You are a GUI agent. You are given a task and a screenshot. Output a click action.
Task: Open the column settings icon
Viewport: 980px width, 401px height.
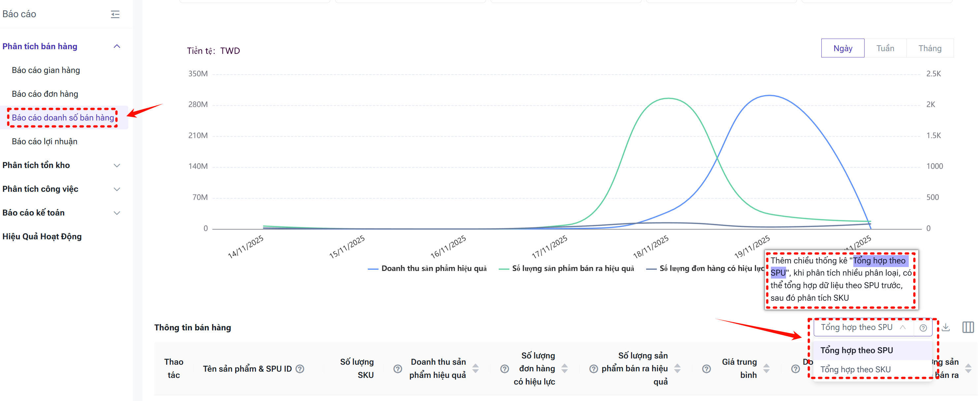pos(967,327)
